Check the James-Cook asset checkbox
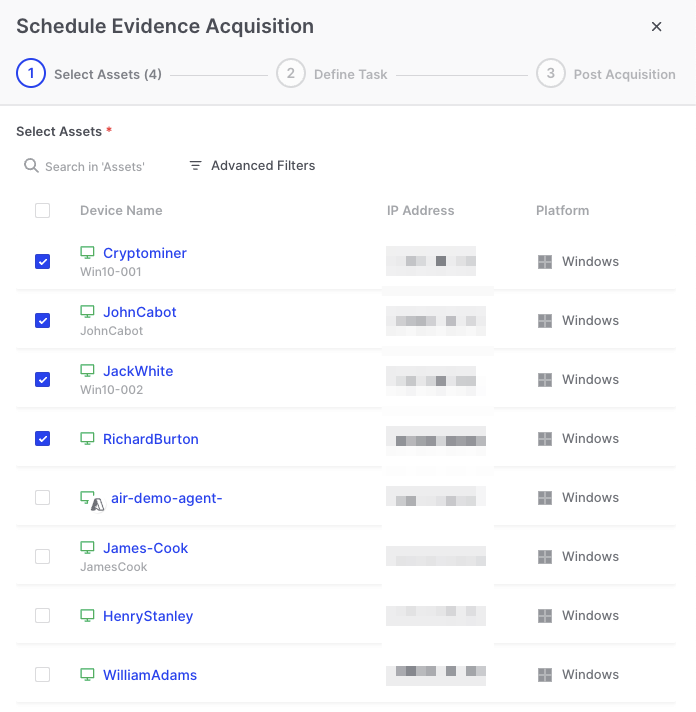This screenshot has width=696, height=712. tap(42, 557)
